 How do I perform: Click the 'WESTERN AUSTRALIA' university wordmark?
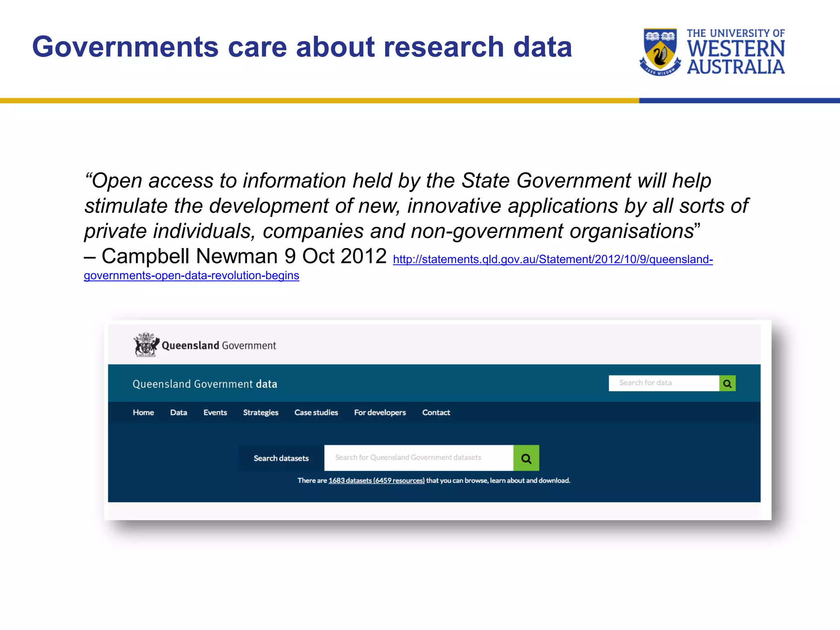coord(736,57)
